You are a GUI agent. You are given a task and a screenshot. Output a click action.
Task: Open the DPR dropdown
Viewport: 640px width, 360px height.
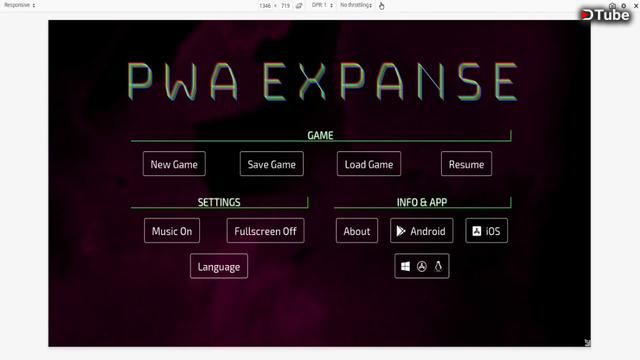tap(322, 5)
